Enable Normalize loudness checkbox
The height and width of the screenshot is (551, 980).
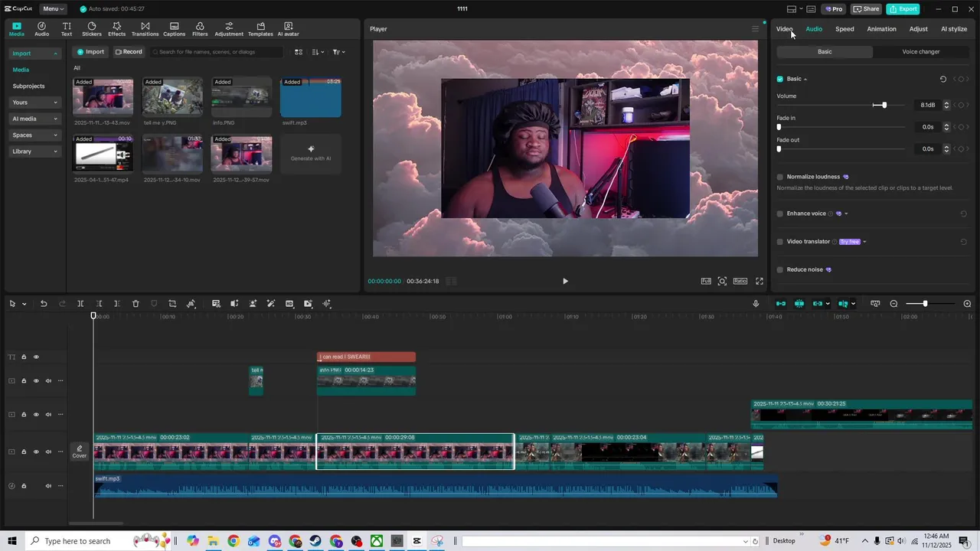(780, 177)
